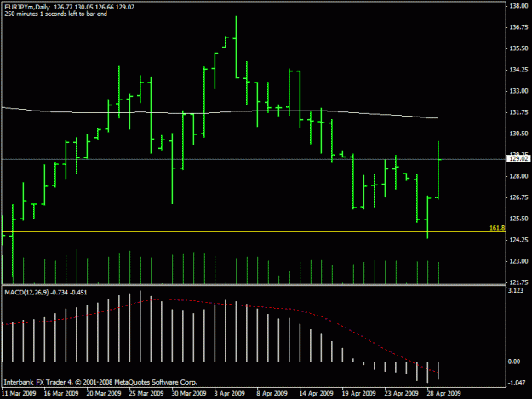Click the MACD(12,26,9) indicator label
Viewport: 532px width, 399px height.
pyautogui.click(x=26, y=292)
